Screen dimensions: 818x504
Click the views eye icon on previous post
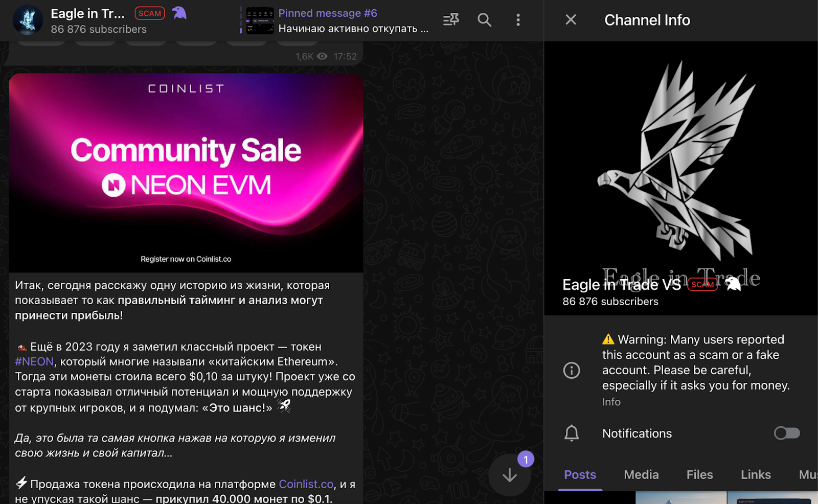[322, 56]
